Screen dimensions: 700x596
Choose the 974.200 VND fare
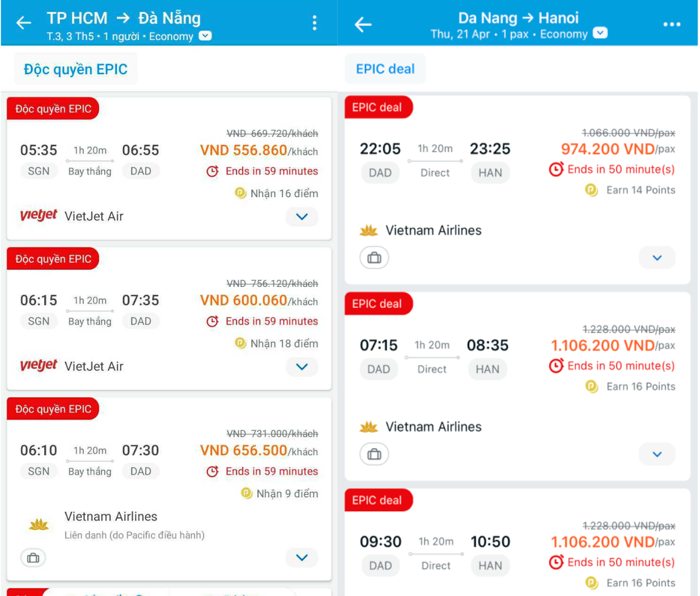pyautogui.click(x=607, y=149)
